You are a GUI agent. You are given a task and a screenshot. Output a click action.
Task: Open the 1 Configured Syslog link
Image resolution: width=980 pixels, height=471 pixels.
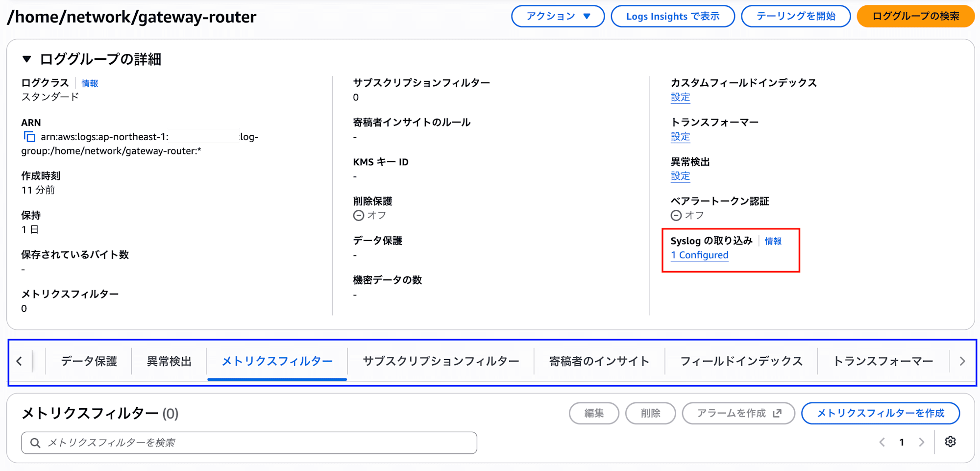coord(699,255)
